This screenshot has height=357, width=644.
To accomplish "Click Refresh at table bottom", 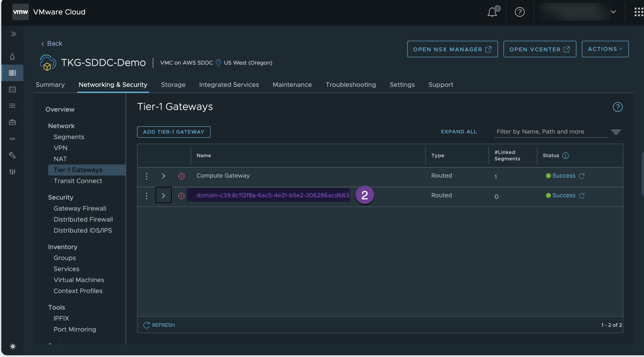I will [x=159, y=325].
